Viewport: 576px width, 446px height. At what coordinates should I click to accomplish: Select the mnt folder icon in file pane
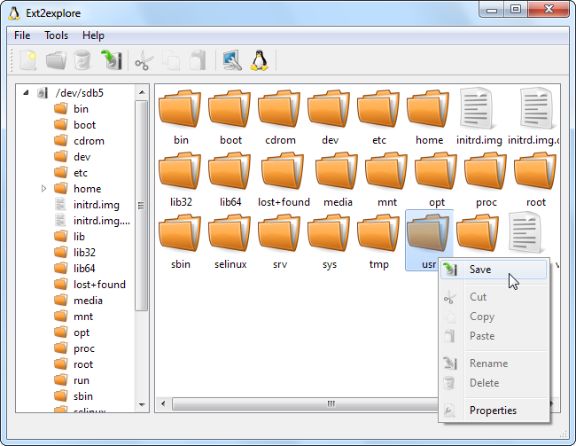(387, 171)
